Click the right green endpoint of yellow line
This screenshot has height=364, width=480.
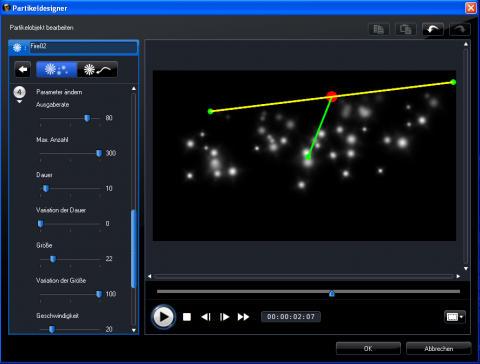click(x=453, y=82)
